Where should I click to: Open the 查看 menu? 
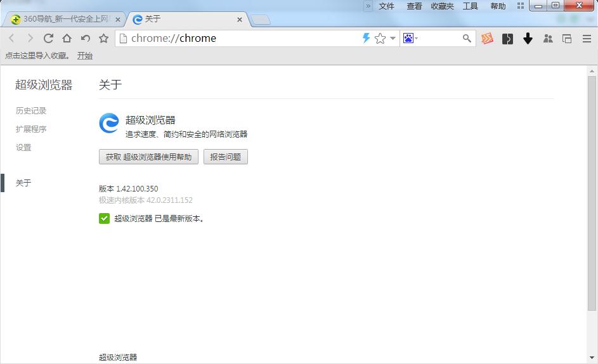(414, 6)
